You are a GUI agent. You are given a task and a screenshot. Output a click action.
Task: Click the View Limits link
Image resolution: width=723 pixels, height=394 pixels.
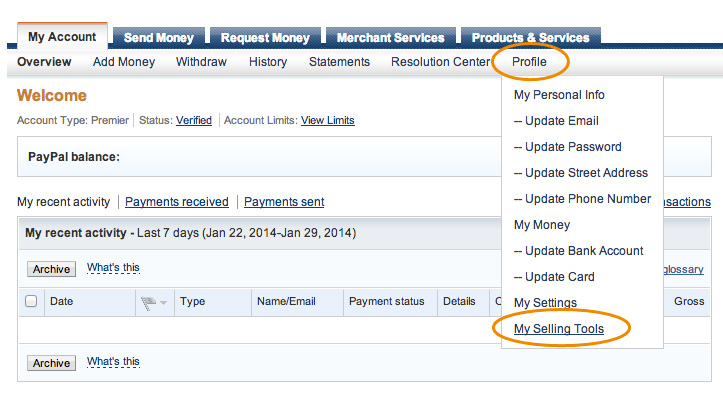[x=328, y=120]
